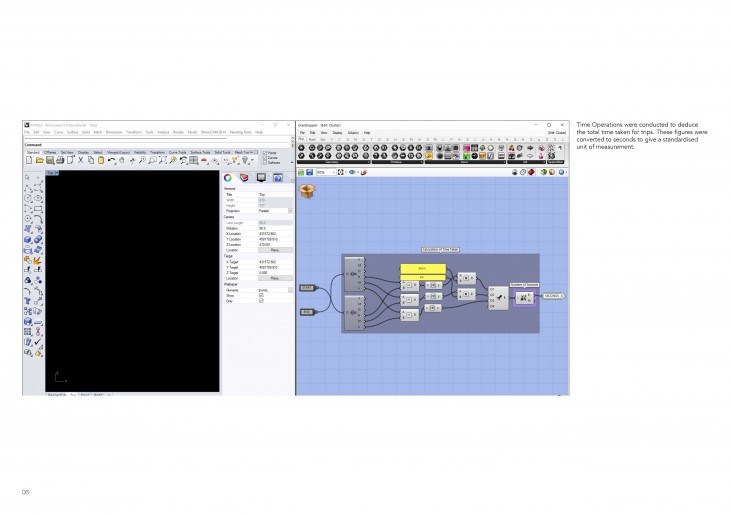Click the Undo icon in Rhino toolbar
Screen dimensions: 730x516
tap(111, 160)
